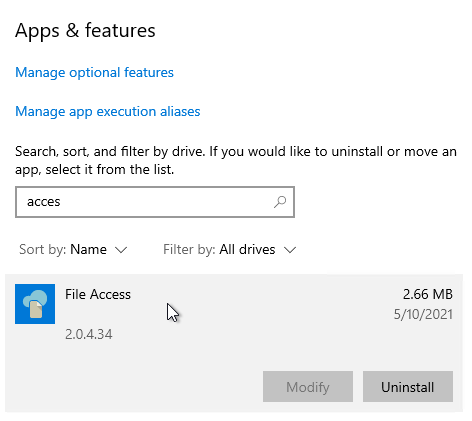472x421 pixels.
Task: Click the 'Filter by:' label text
Action: click(189, 249)
